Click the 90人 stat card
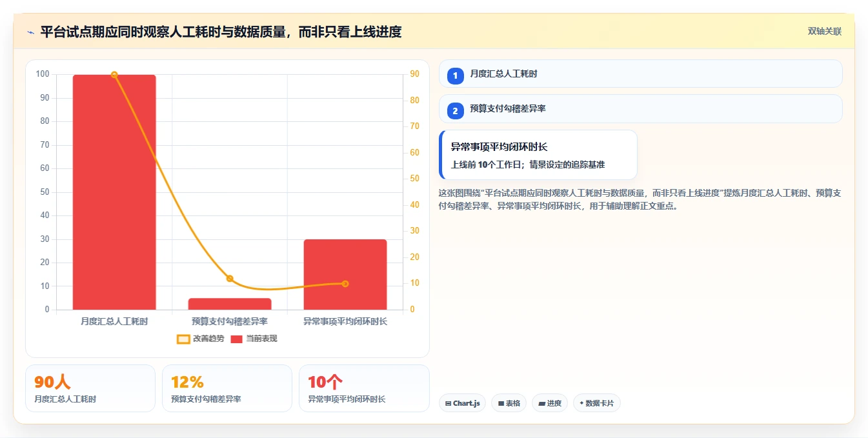This screenshot has height=438, width=868. pyautogui.click(x=90, y=388)
